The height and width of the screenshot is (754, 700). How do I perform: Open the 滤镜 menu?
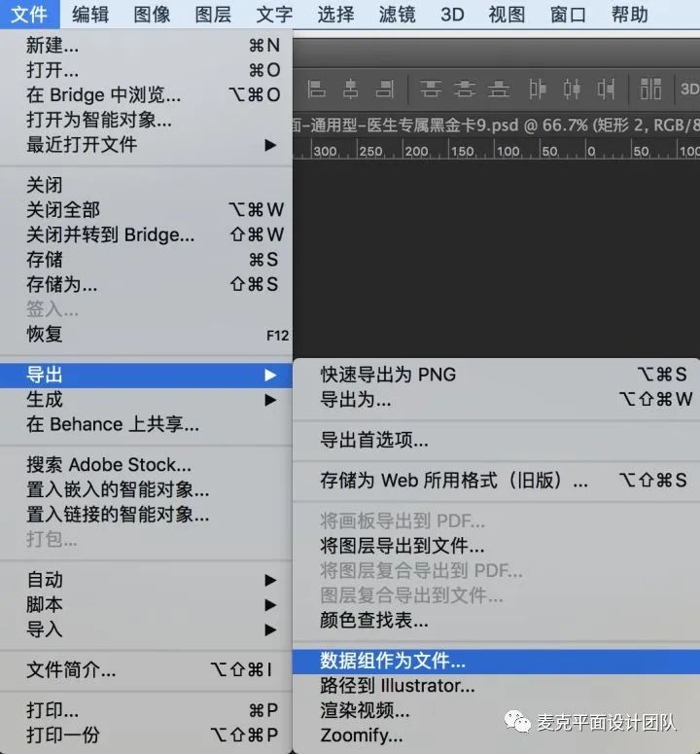(x=398, y=15)
